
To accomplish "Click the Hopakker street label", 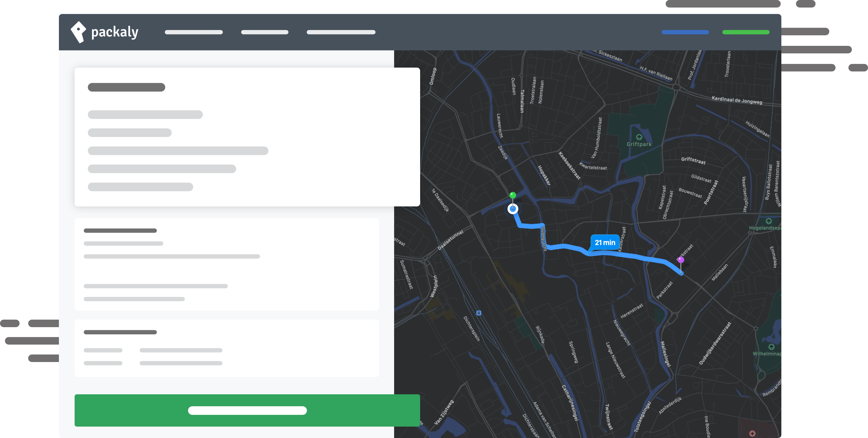I will click(x=544, y=175).
